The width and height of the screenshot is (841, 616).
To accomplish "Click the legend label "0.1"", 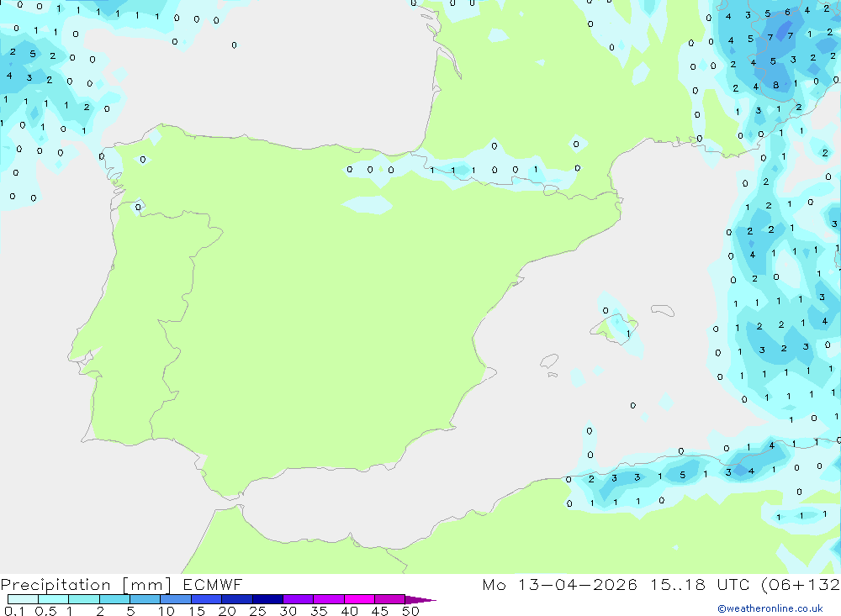I will coord(14,611).
